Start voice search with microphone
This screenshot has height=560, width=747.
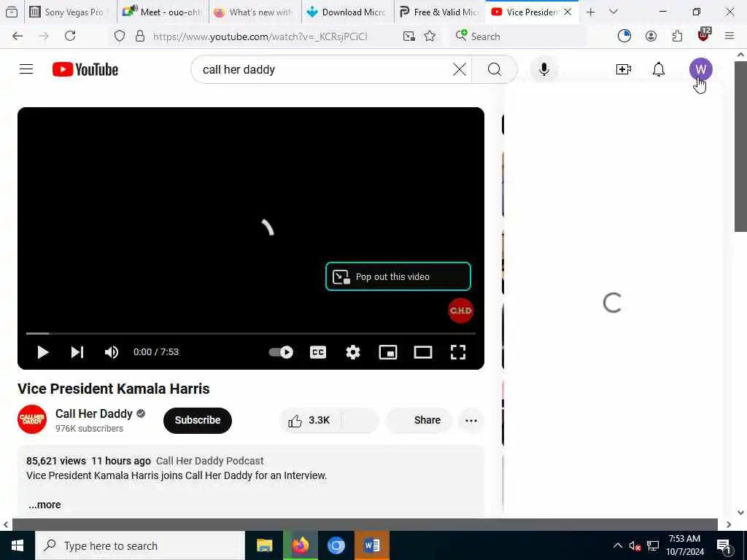coord(543,69)
